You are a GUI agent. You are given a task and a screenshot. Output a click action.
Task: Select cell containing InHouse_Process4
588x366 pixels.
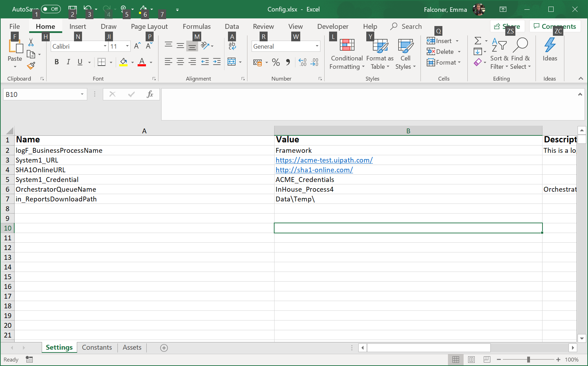click(x=304, y=189)
